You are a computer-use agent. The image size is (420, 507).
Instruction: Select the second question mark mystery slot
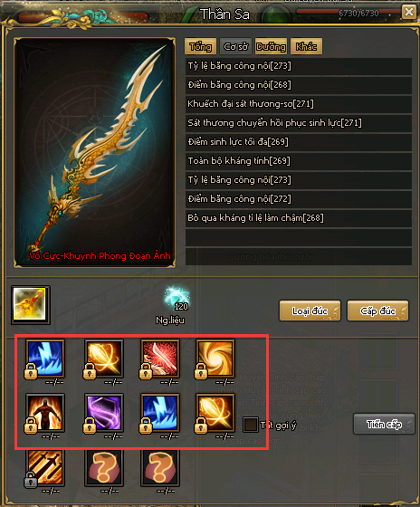[160, 467]
